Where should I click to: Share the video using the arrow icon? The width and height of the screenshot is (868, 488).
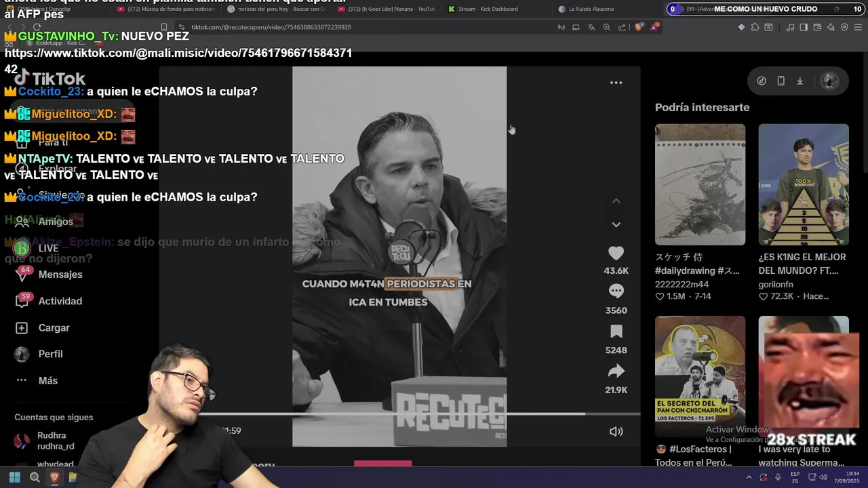click(x=616, y=371)
